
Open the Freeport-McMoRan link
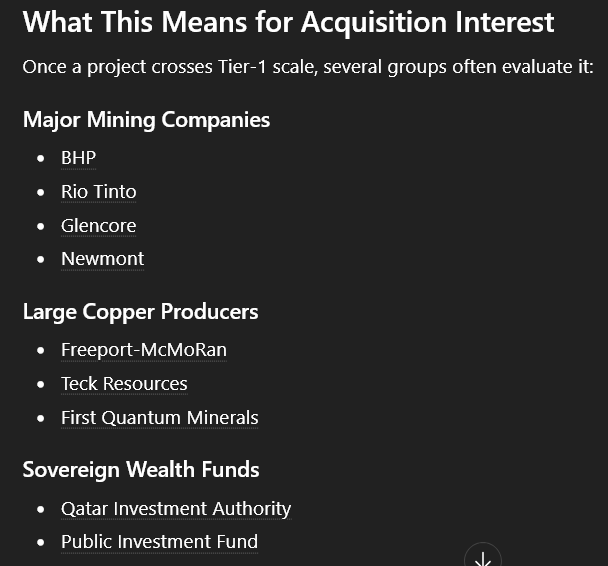[143, 350]
